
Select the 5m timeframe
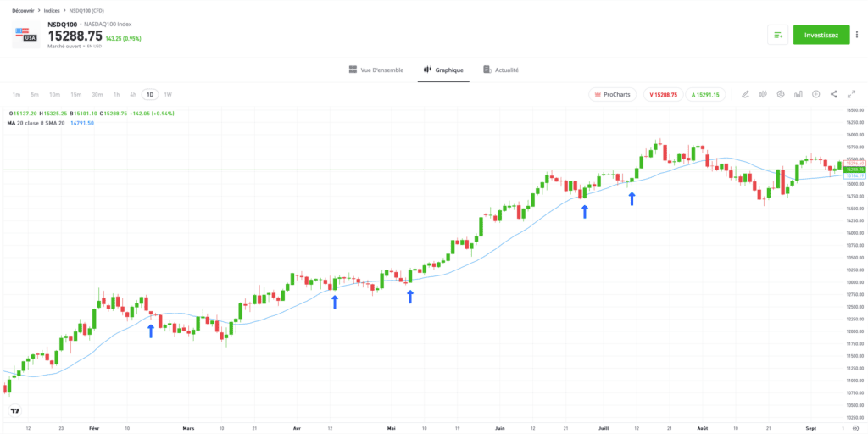[35, 95]
